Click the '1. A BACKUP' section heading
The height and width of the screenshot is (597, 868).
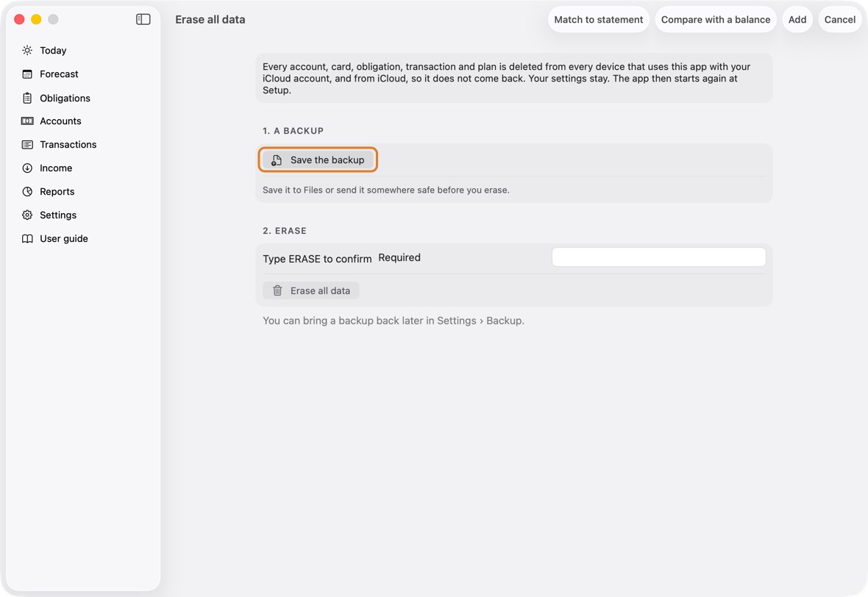click(x=293, y=131)
